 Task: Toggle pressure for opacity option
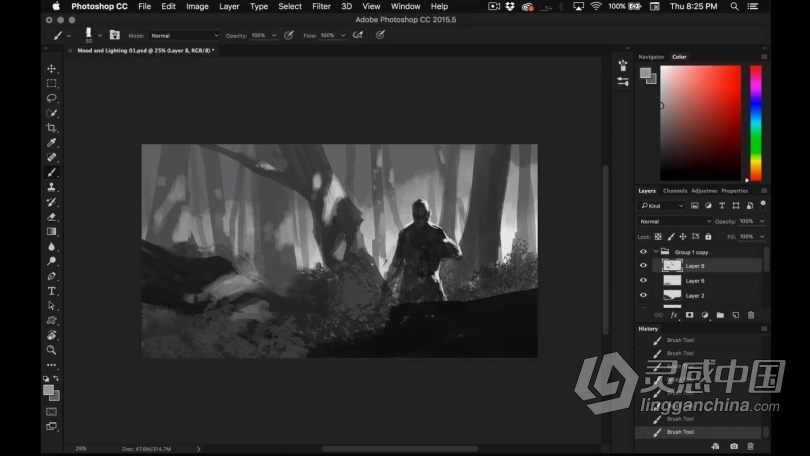[x=289, y=35]
